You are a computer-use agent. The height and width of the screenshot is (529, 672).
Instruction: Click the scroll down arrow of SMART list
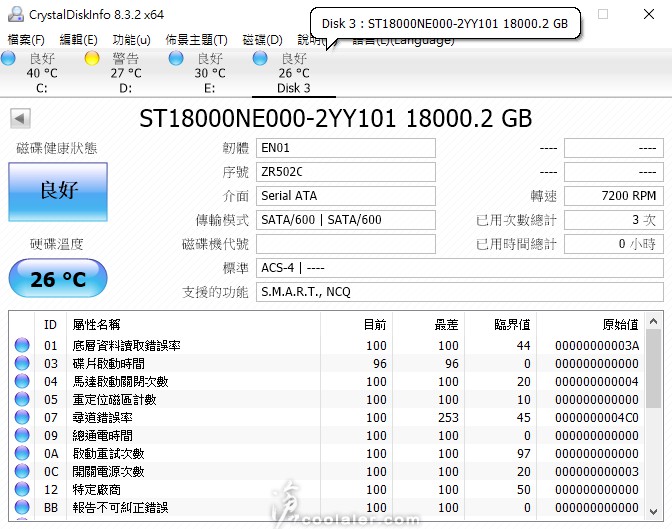654,511
